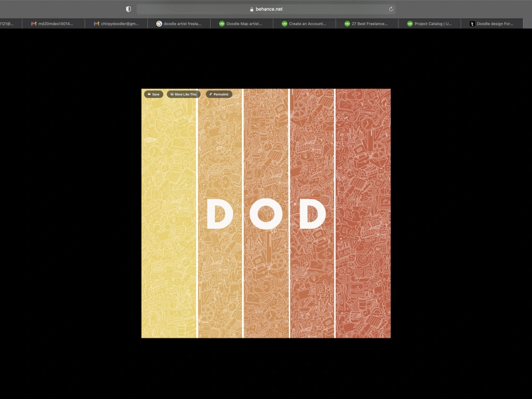
Task: Click the reload icon in the address bar
Action: click(391, 9)
